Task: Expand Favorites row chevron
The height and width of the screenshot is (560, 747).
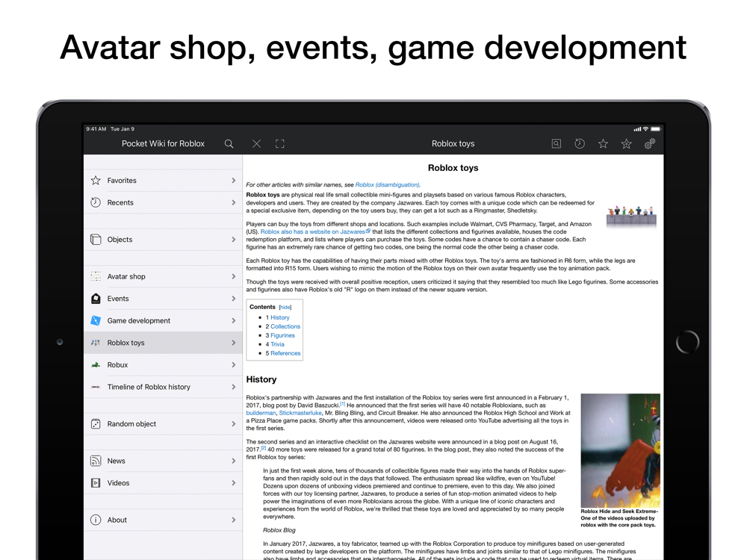Action: point(233,181)
